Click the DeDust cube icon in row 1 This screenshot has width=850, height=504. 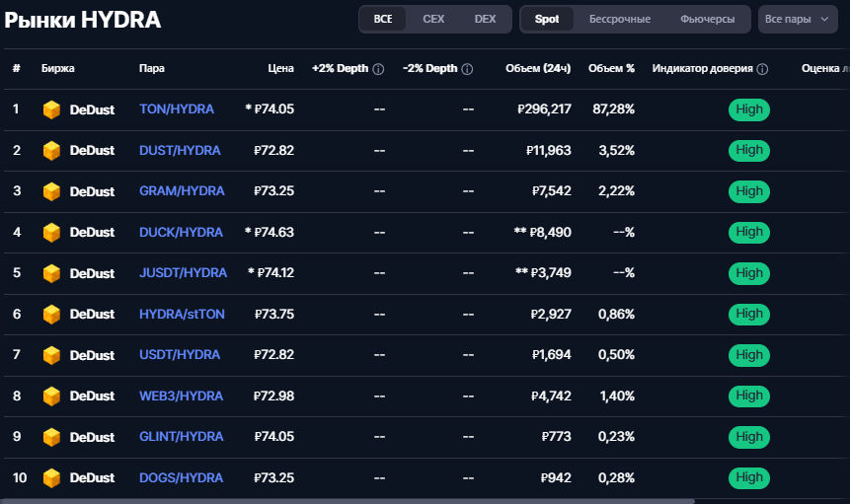pyautogui.click(x=51, y=109)
